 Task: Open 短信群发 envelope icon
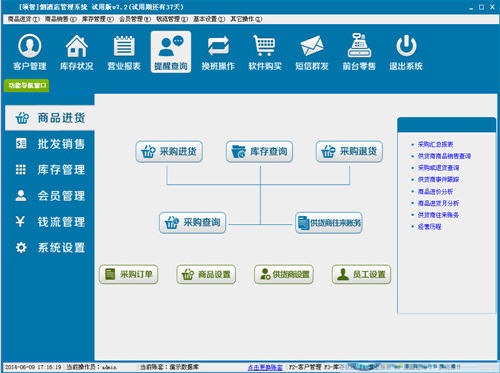coord(312,52)
